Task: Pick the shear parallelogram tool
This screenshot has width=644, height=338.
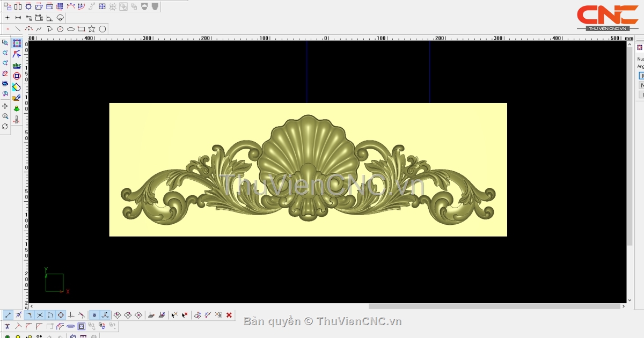Action: tap(39, 6)
